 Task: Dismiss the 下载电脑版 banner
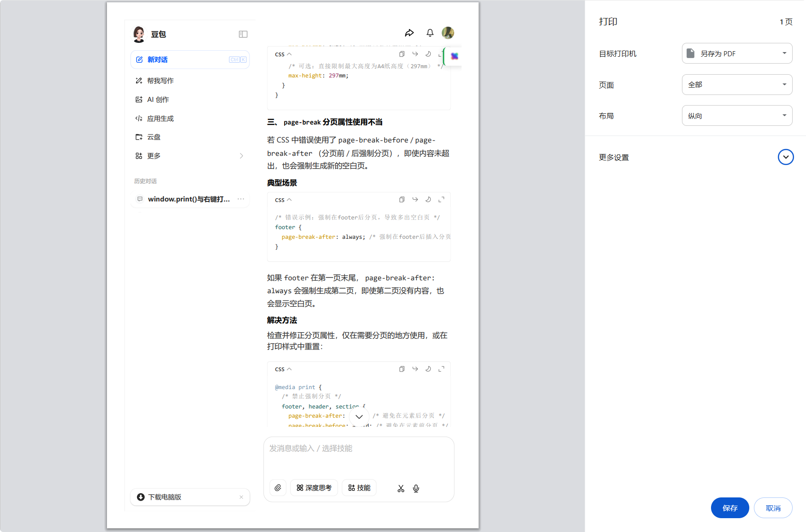[241, 497]
